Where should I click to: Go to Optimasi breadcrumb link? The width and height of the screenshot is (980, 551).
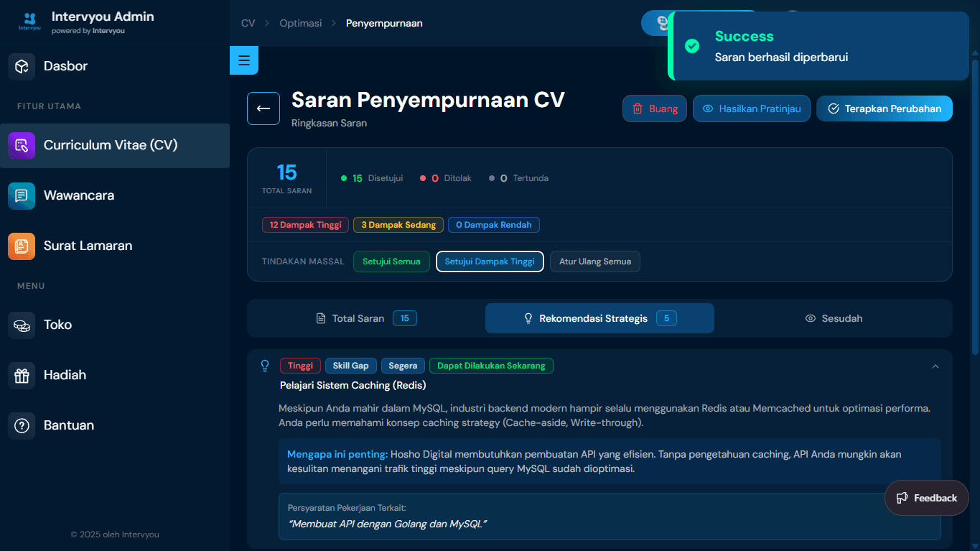301,23
